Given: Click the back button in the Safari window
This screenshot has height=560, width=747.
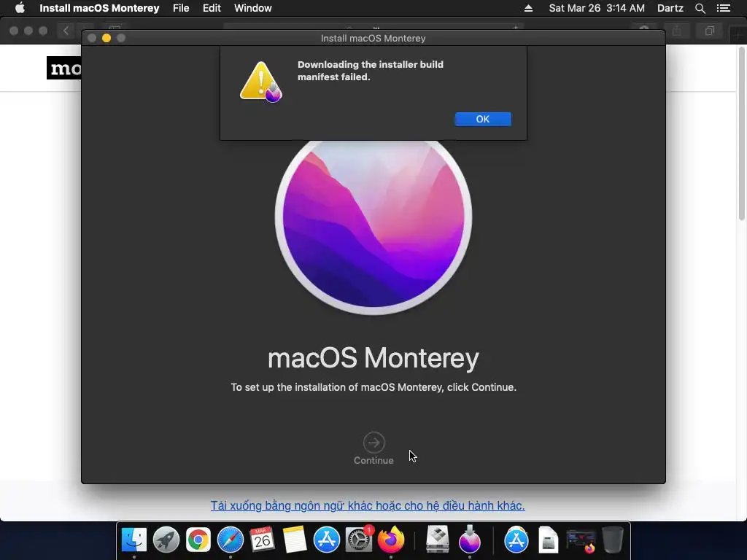Looking at the screenshot, I should pos(66,31).
